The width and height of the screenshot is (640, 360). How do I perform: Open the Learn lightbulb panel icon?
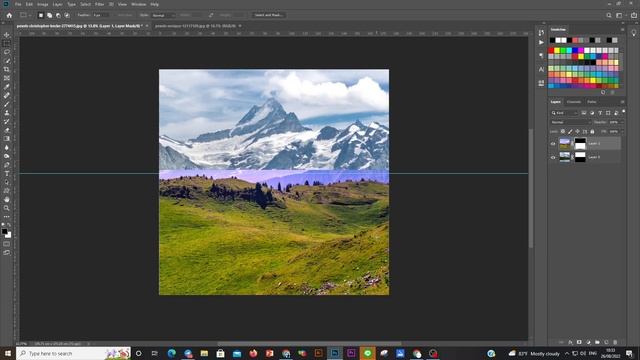click(x=634, y=33)
